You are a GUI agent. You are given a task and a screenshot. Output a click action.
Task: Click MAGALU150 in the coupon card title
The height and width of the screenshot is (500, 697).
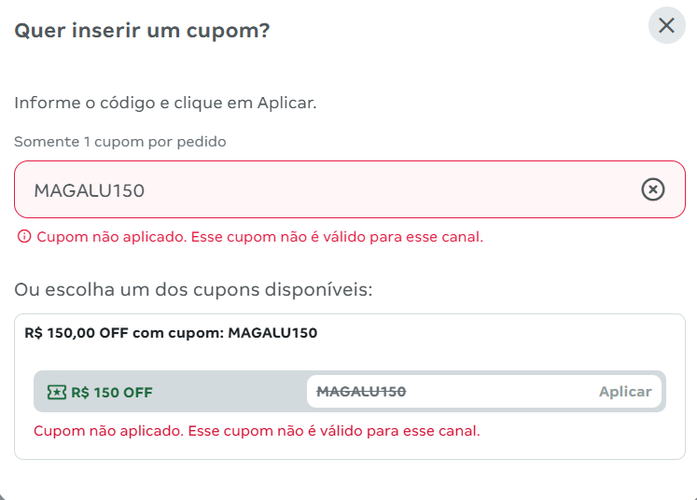pyautogui.click(x=273, y=333)
